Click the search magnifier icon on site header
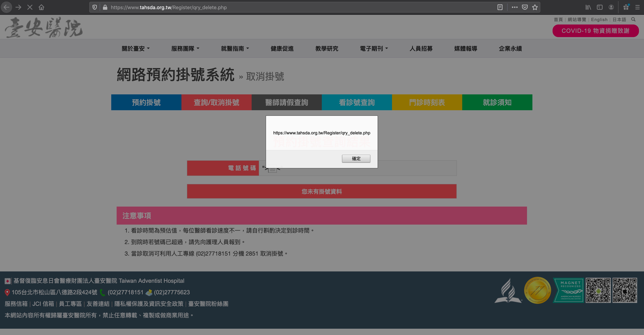Screen dimensions: 644x335 (x=633, y=19)
